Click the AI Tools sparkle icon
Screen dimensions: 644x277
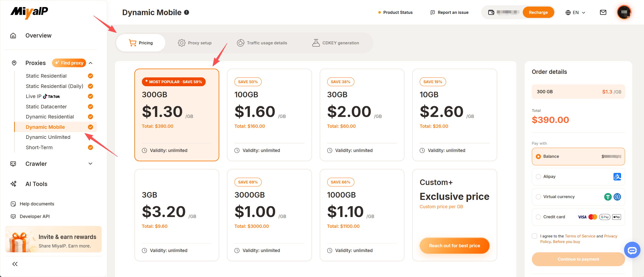(13, 184)
